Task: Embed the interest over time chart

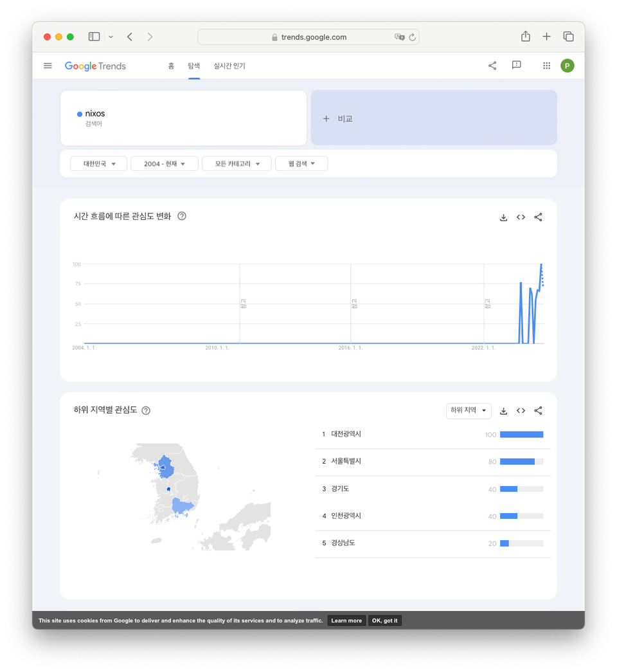Action: pos(521,217)
